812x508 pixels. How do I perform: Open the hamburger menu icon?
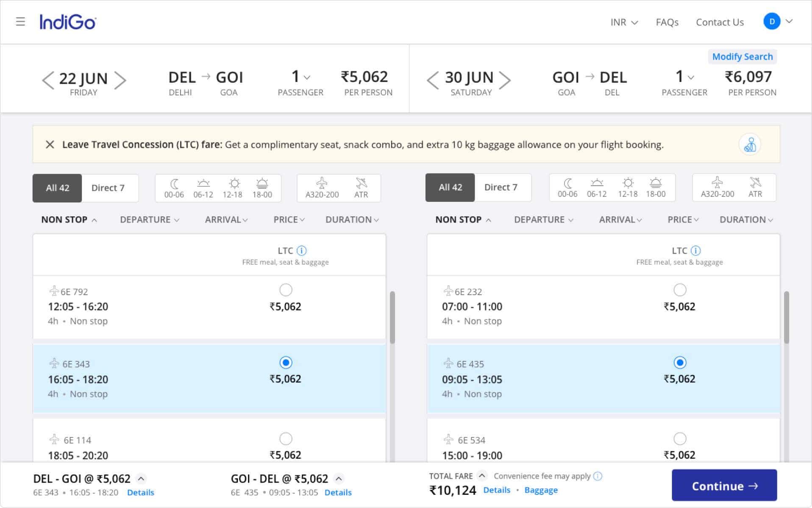[x=20, y=22]
